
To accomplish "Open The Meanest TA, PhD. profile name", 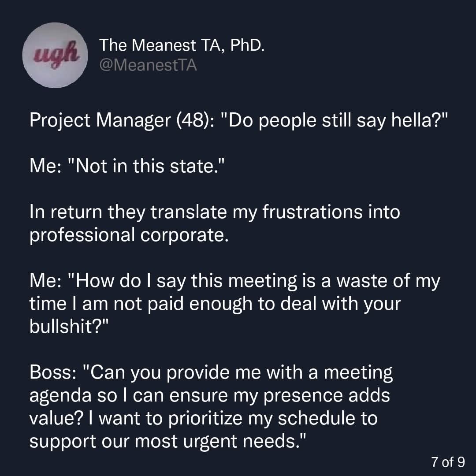I will click(182, 45).
